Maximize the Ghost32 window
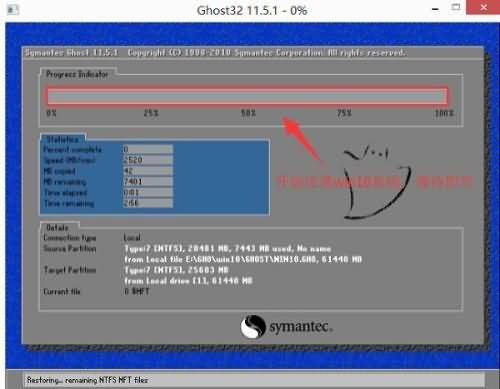The width and height of the screenshot is (500, 389). click(x=456, y=7)
